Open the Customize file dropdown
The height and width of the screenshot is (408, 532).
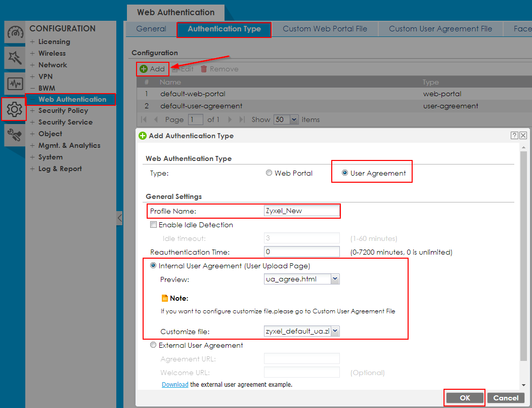tap(335, 332)
